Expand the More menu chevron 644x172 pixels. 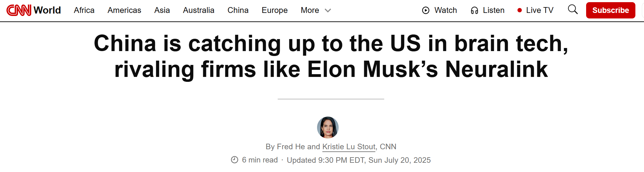click(328, 10)
